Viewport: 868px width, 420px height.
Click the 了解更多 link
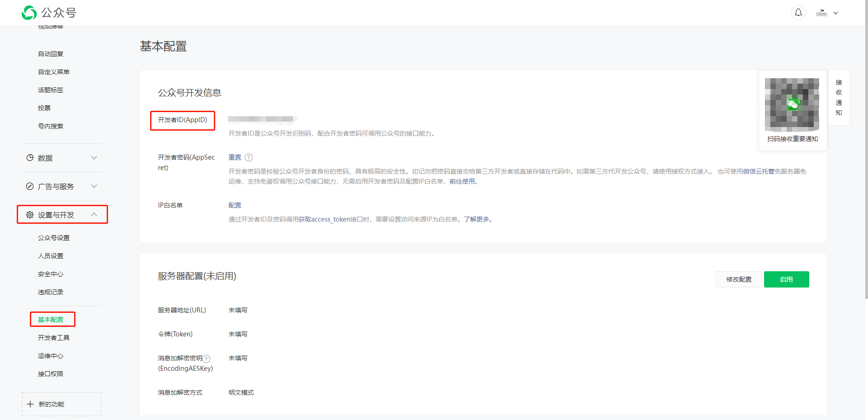pyautogui.click(x=476, y=219)
